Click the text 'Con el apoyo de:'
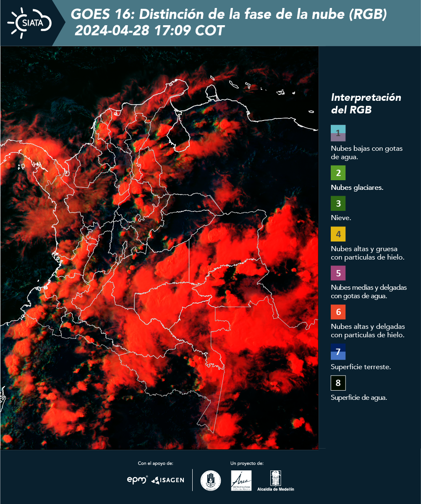 pyautogui.click(x=155, y=463)
